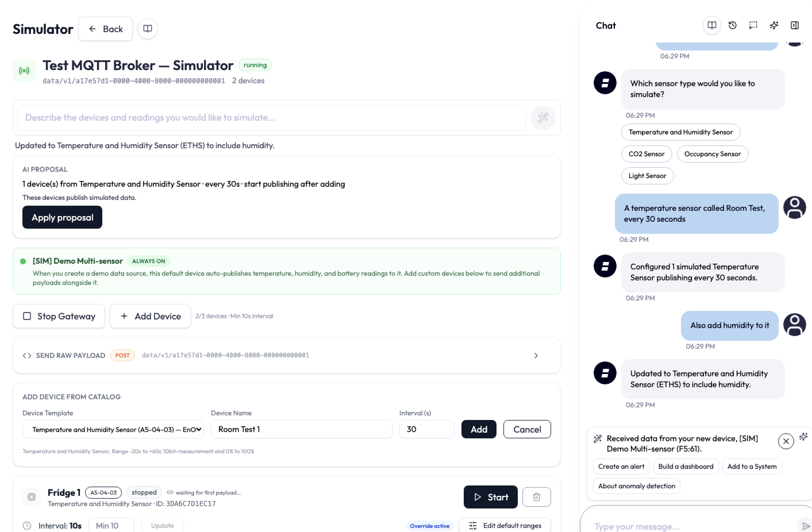The width and height of the screenshot is (812, 532).
Task: Click the interval clock icon
Action: point(27,525)
